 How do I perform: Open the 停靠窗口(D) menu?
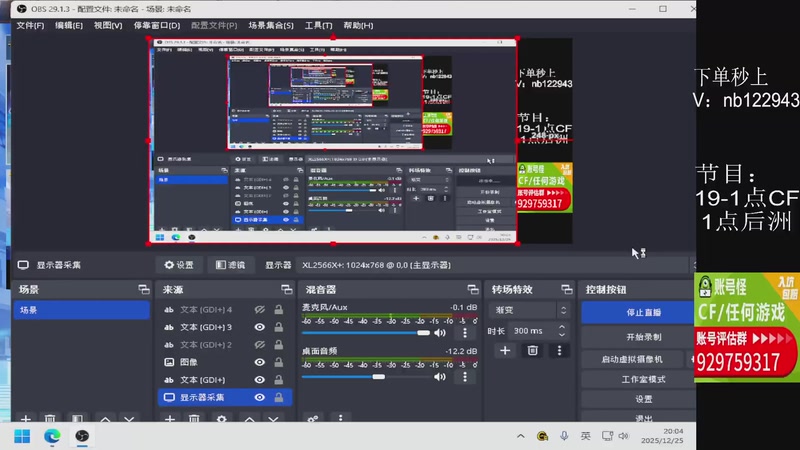[157, 25]
